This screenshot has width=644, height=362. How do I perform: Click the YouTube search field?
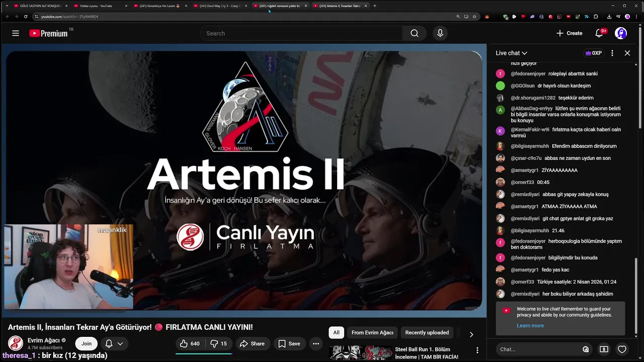301,33
